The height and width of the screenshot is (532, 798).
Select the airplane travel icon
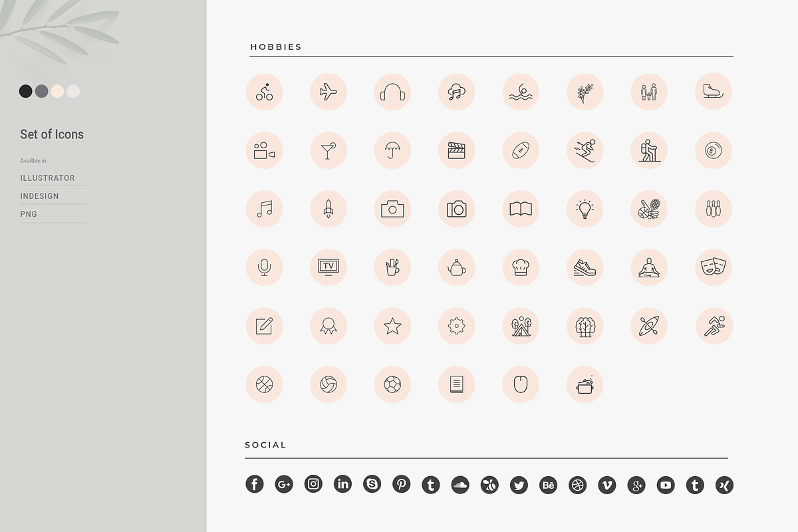click(329, 92)
